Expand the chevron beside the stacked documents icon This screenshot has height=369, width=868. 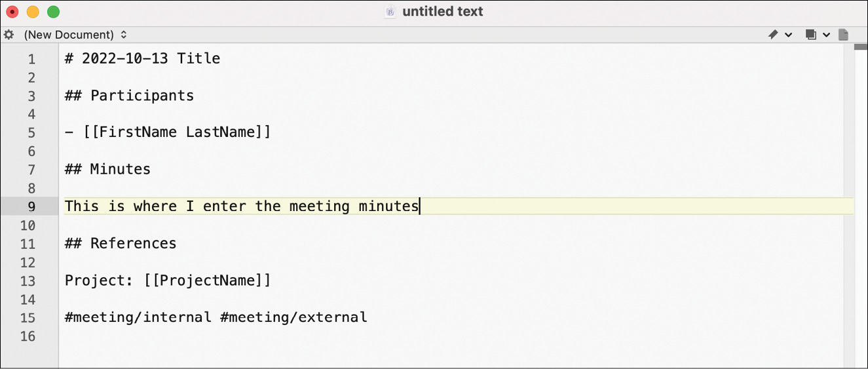pyautogui.click(x=827, y=35)
